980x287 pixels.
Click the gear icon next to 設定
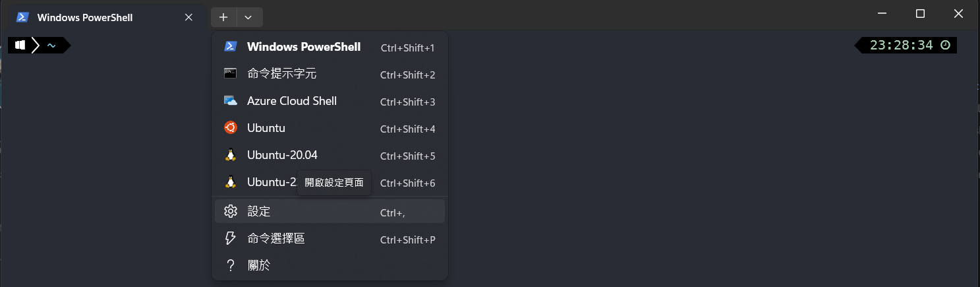[x=230, y=211]
